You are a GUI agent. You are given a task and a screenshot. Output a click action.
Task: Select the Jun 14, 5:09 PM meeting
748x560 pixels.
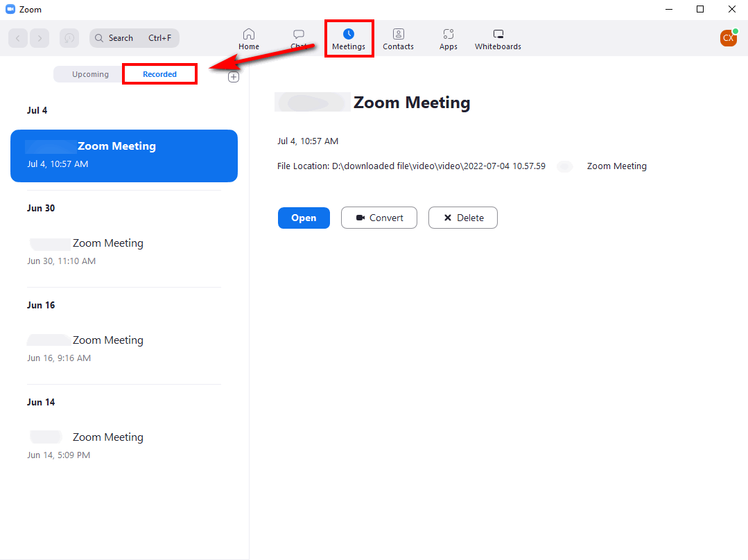pos(124,446)
